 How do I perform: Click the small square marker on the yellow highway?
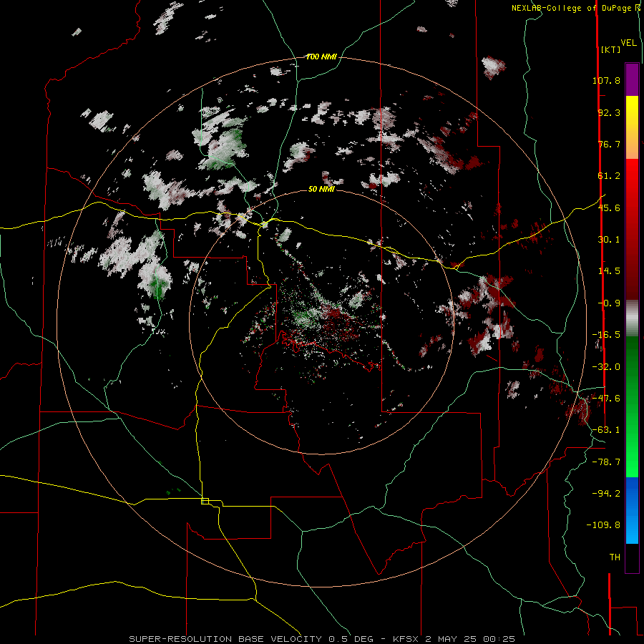(x=205, y=501)
